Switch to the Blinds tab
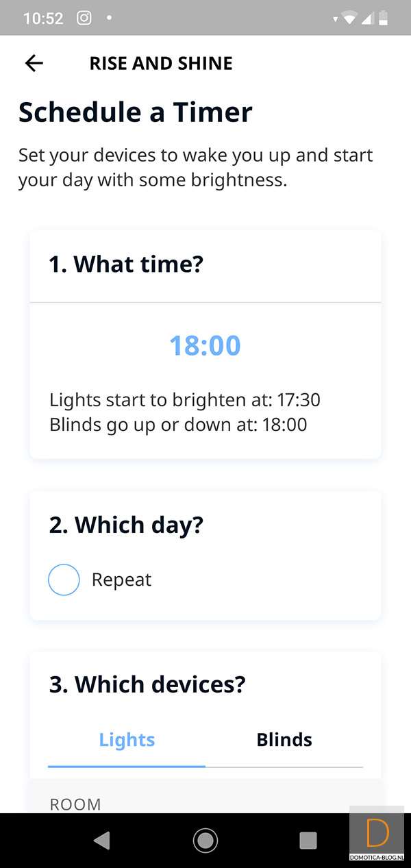Image resolution: width=411 pixels, height=868 pixels. (x=284, y=740)
